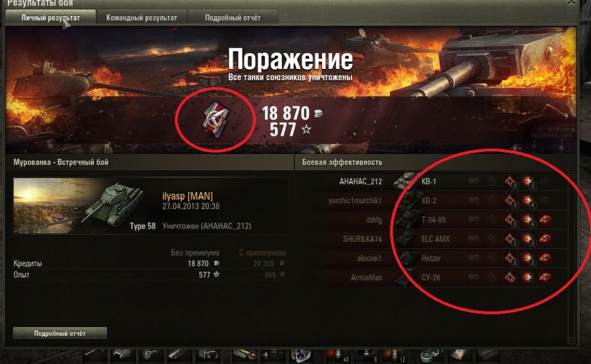Switch to the Командный результат tab

(141, 18)
